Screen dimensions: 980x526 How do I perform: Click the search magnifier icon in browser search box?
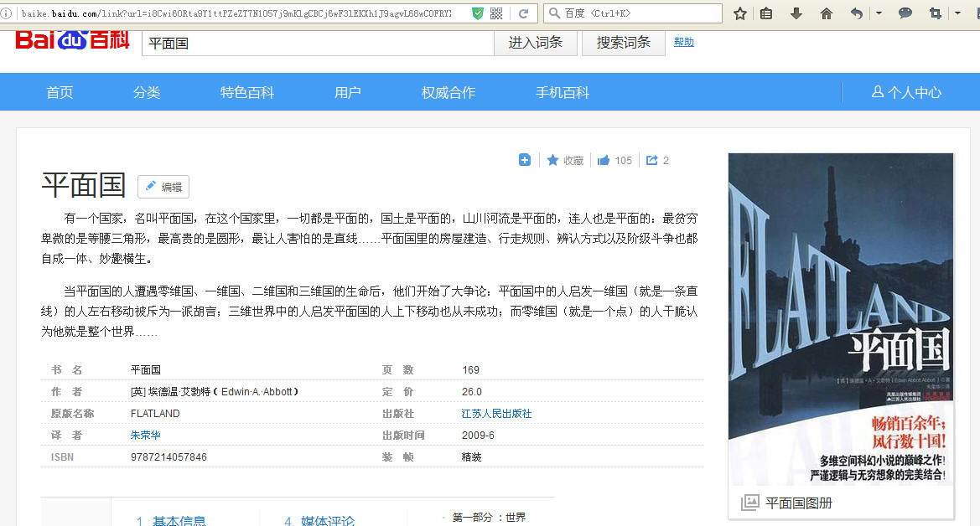554,13
